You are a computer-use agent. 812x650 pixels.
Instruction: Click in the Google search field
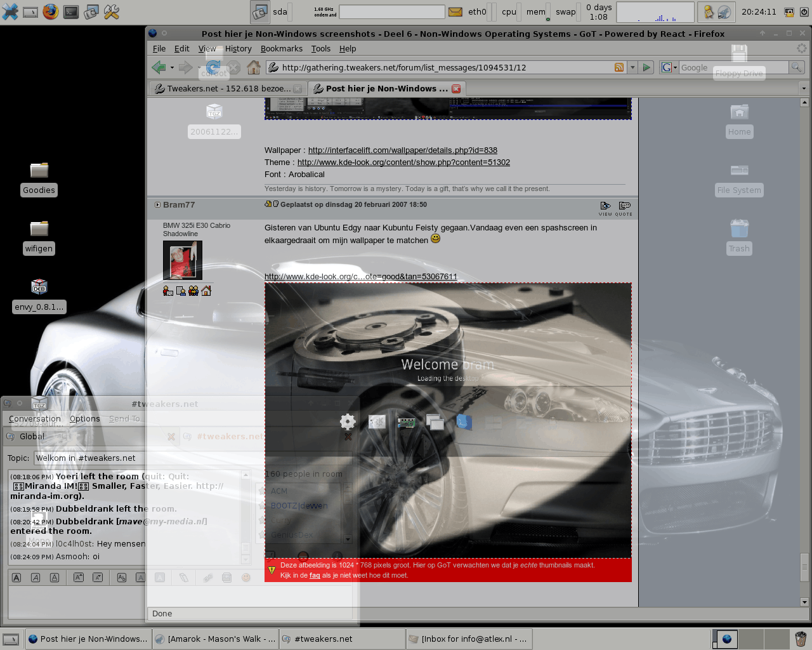[733, 67]
